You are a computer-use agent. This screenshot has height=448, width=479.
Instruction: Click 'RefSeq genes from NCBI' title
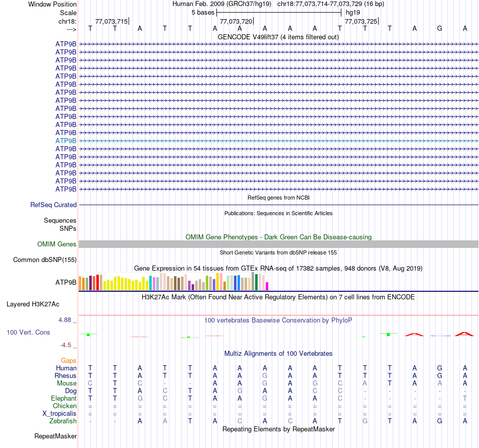pyautogui.click(x=278, y=198)
